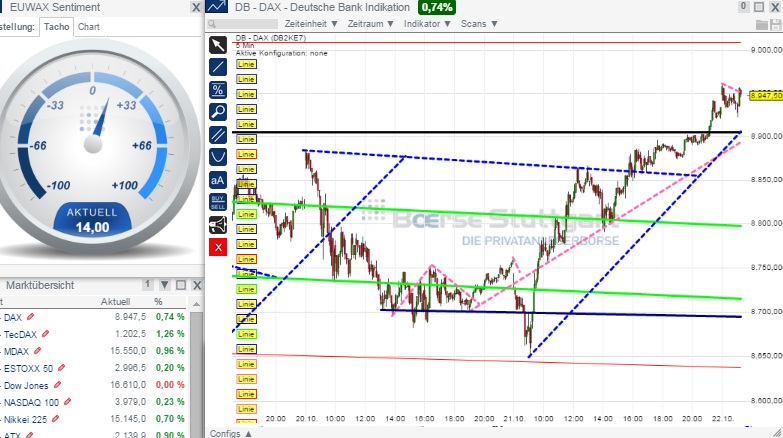Open the folder icon in chart toolbar

point(762,24)
